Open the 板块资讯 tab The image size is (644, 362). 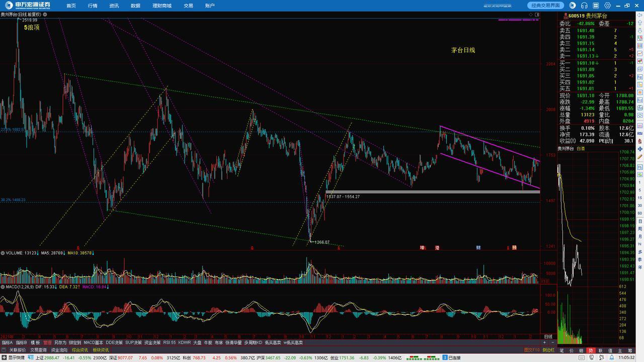101,350
